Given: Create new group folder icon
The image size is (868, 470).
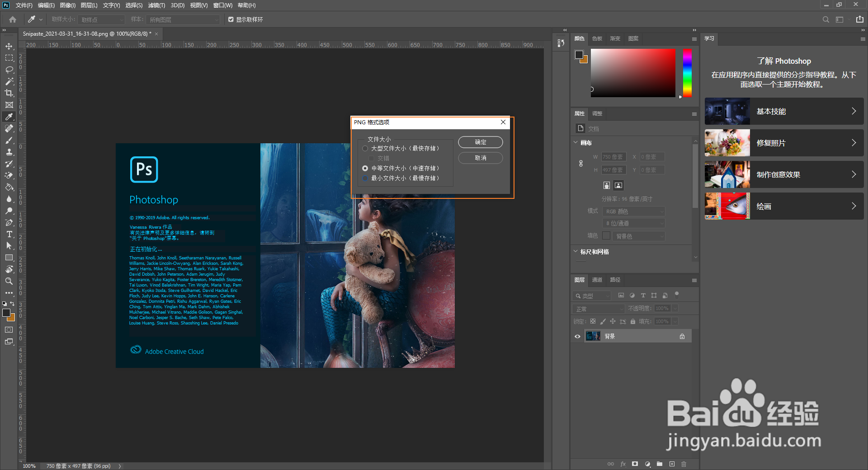Looking at the screenshot, I should click(x=660, y=464).
